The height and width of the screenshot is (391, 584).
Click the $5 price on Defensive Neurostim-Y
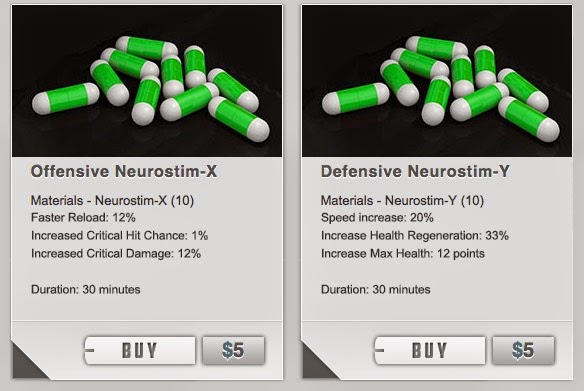(x=523, y=350)
